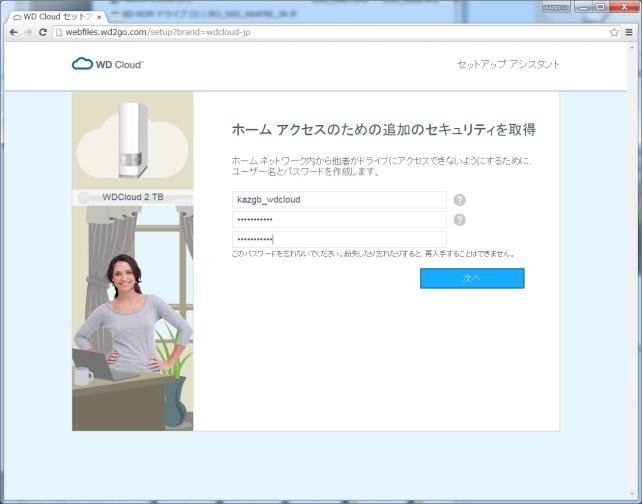642x504 pixels.
Task: Click the browser forward arrow
Action: 28,32
